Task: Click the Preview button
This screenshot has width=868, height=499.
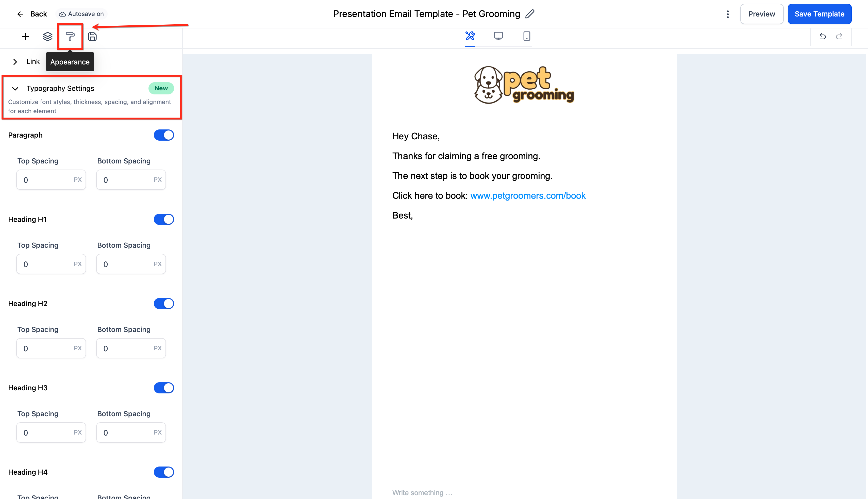Action: tap(761, 14)
